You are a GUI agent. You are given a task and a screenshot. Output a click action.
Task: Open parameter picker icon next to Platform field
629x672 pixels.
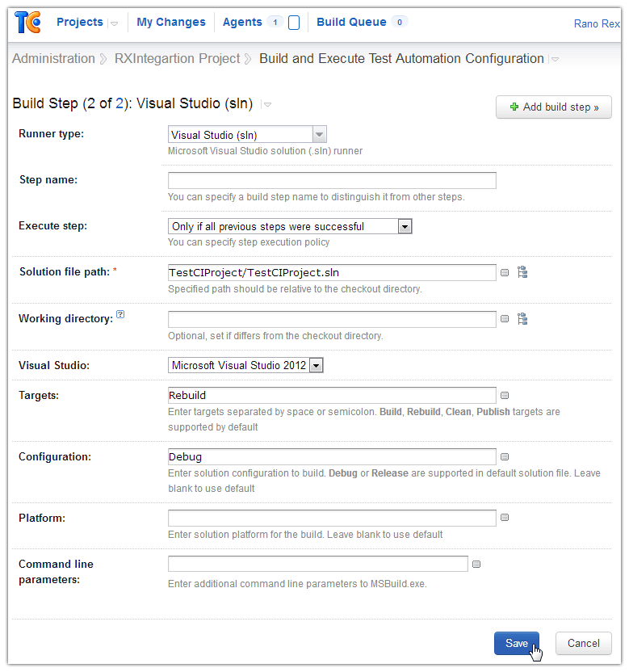(x=505, y=518)
